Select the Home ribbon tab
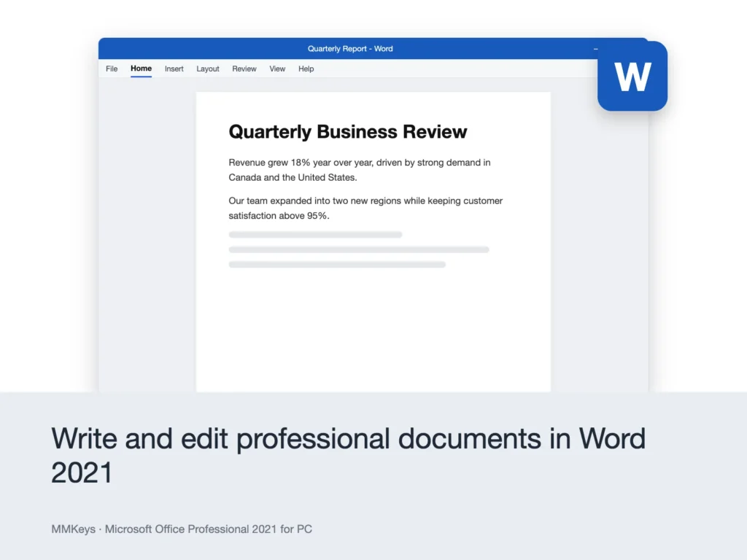This screenshot has height=560, width=747. point(141,69)
